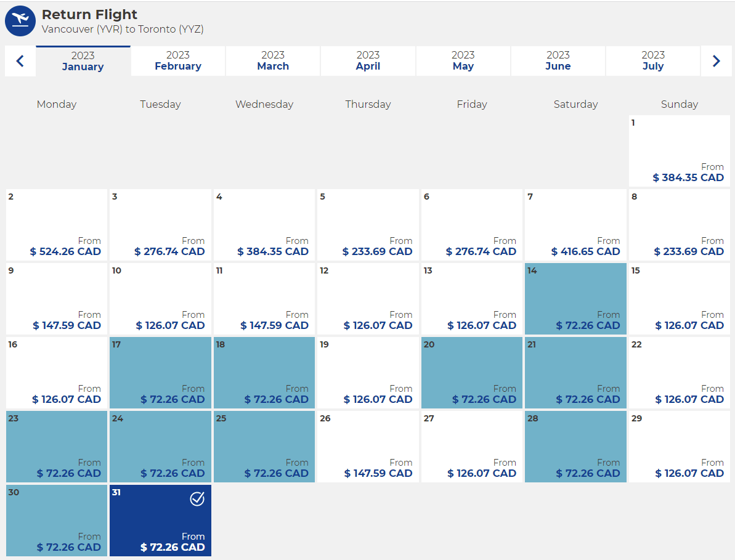Click the January 2023 active tab
735x560 pixels.
83,61
